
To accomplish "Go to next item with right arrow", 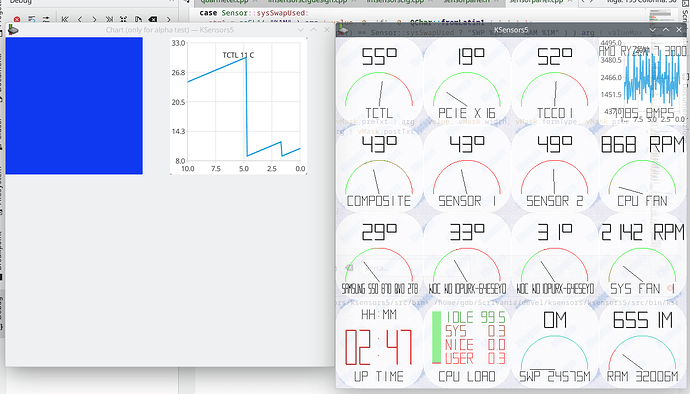I will click(94, 19).
